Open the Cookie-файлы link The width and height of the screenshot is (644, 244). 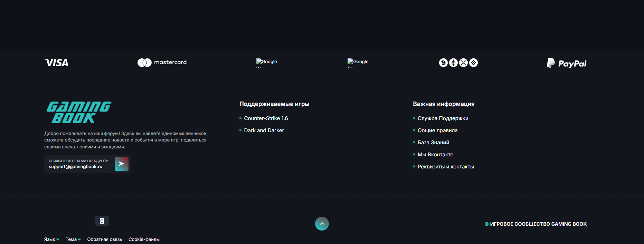144,239
